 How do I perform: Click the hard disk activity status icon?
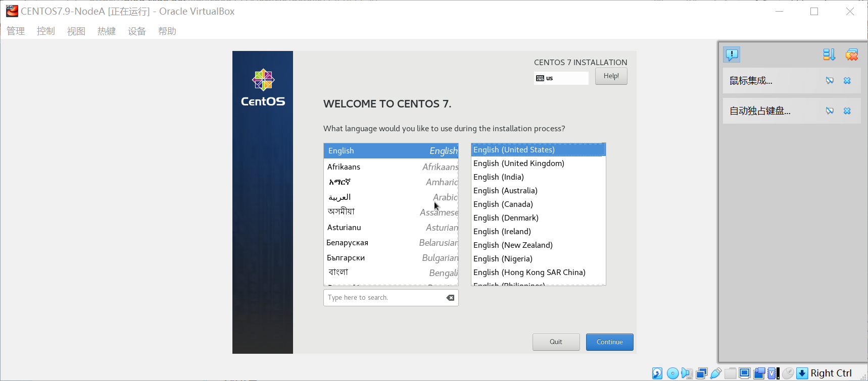(x=657, y=373)
